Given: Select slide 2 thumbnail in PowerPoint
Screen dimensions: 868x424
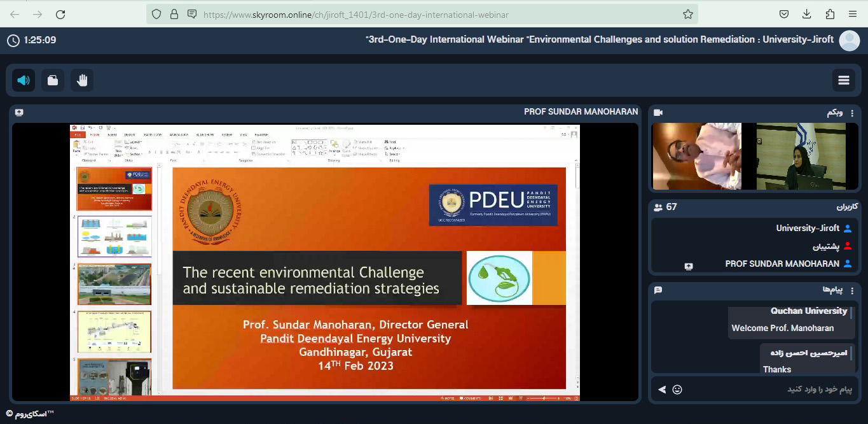Looking at the screenshot, I should (114, 237).
